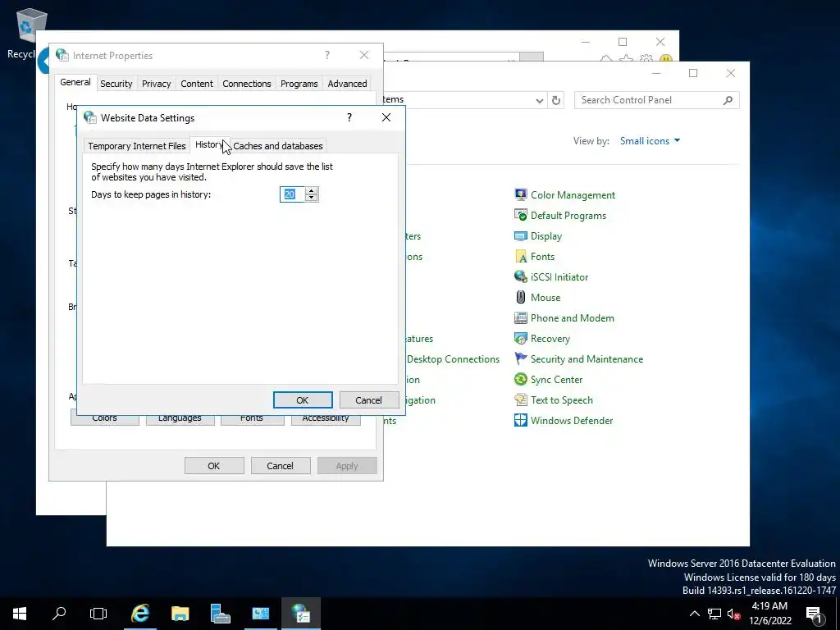Expand the View by Small icons dropdown
The height and width of the screenshot is (630, 840).
pyautogui.click(x=650, y=141)
